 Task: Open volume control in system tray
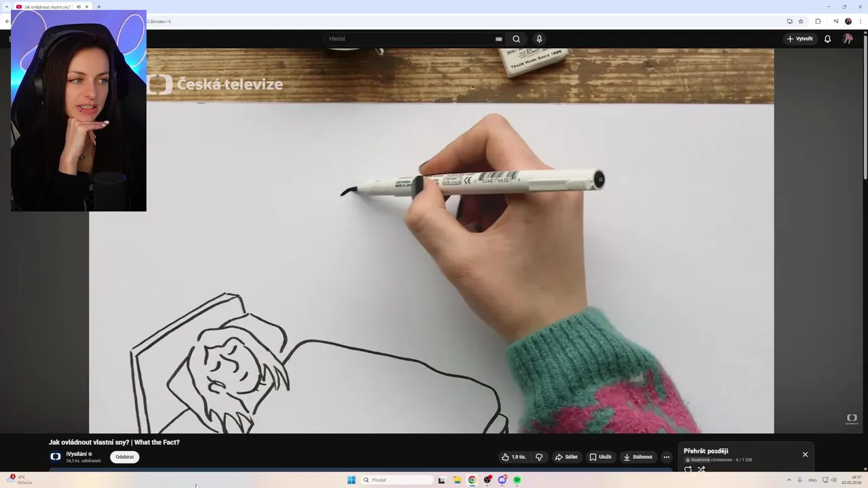833,480
